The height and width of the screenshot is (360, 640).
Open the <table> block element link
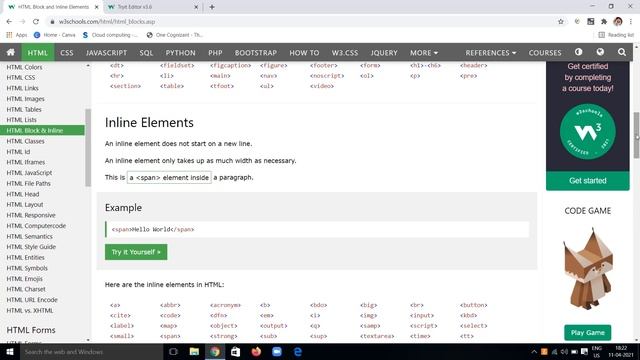coord(172,86)
